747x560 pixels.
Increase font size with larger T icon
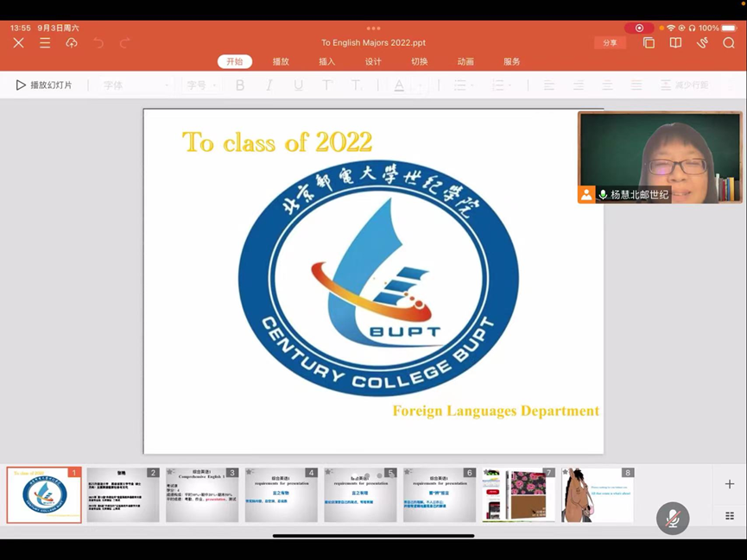[x=326, y=85]
